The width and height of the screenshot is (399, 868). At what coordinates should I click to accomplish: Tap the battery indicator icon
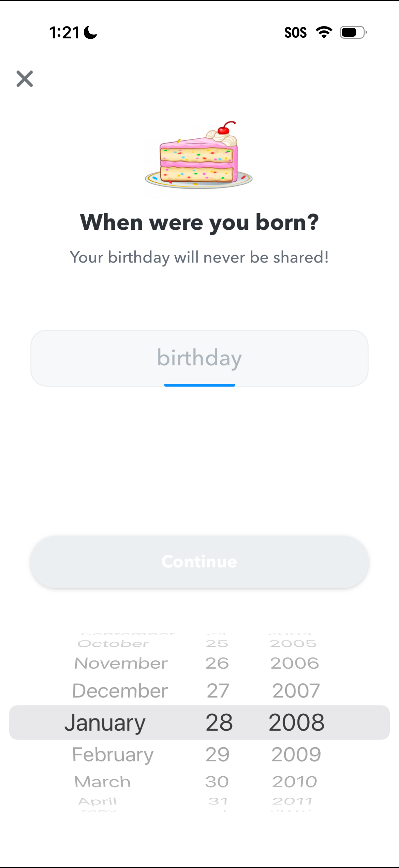click(x=353, y=32)
